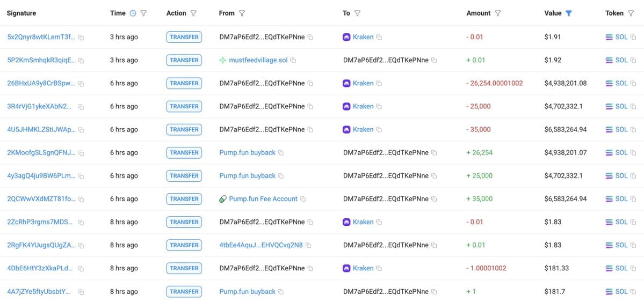Click TRANSFER badge for the 35,000 Kraken transfer
This screenshot has width=644, height=303.
click(x=184, y=130)
